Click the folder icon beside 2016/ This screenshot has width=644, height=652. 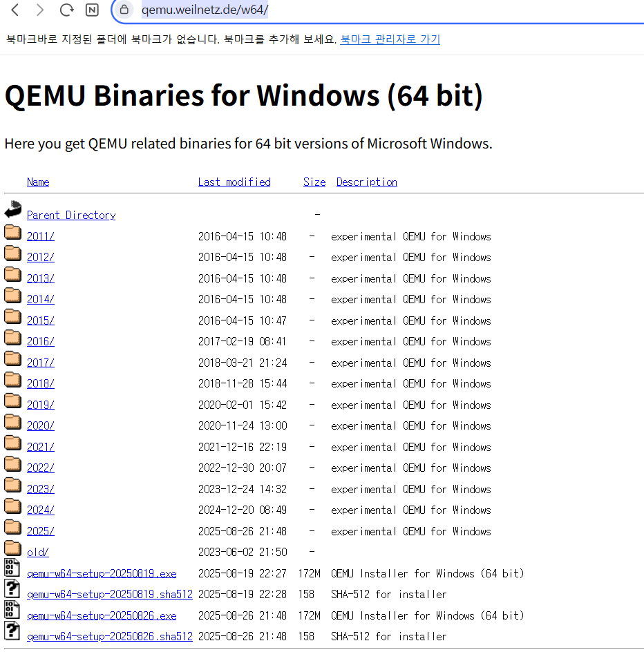click(x=13, y=337)
